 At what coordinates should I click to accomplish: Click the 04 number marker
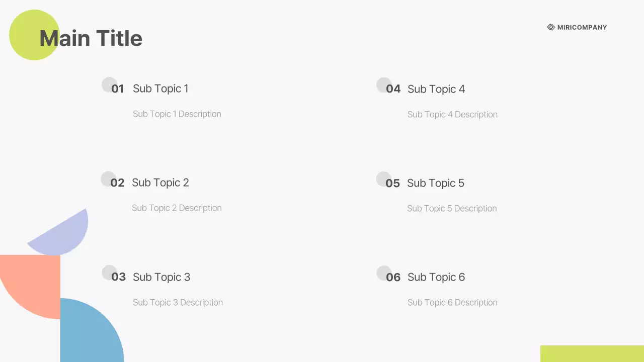[x=393, y=89]
